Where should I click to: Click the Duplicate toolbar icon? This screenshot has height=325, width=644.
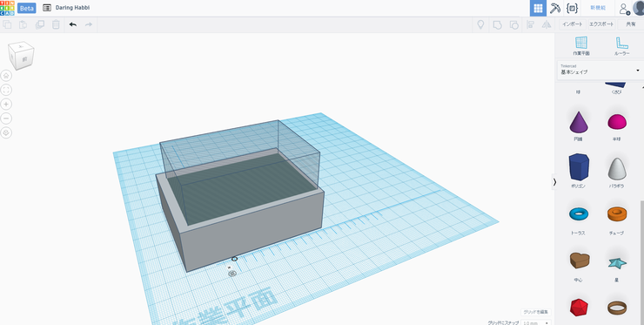[x=40, y=24]
